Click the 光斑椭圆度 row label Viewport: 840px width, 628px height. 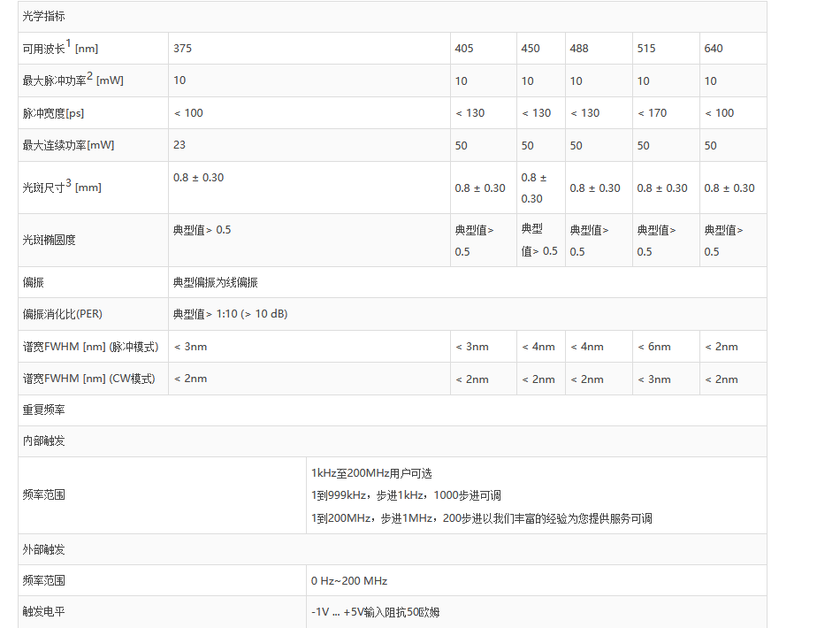pyautogui.click(x=49, y=240)
